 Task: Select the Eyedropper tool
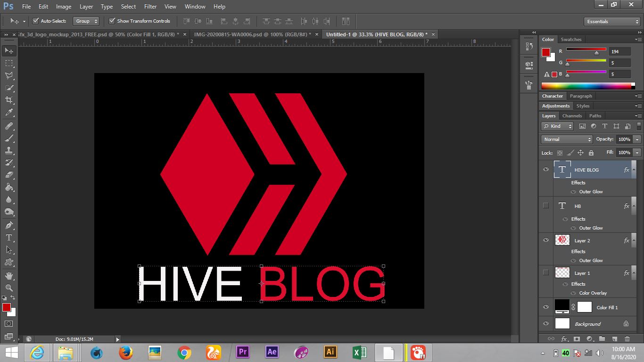tap(9, 113)
